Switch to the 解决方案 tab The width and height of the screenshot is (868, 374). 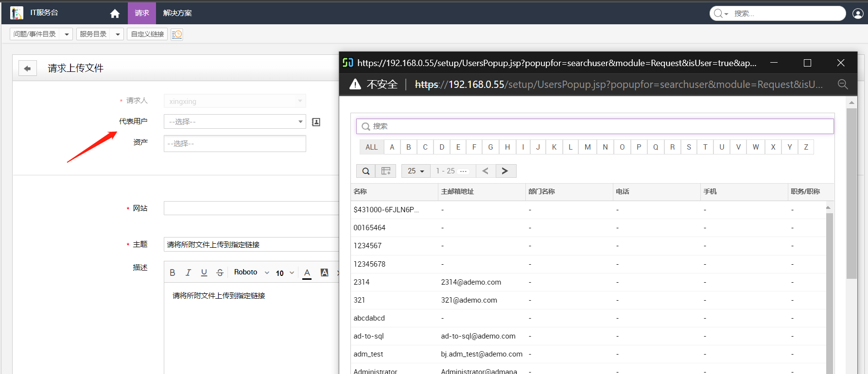click(177, 13)
